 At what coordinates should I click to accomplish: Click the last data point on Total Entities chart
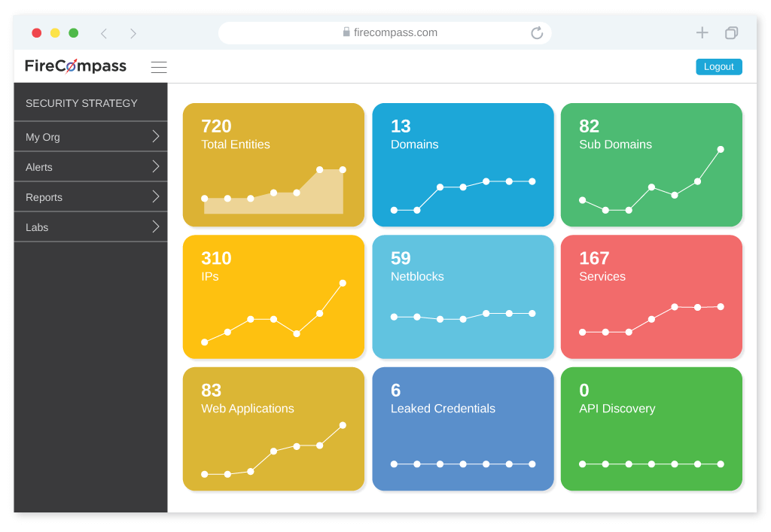click(343, 170)
